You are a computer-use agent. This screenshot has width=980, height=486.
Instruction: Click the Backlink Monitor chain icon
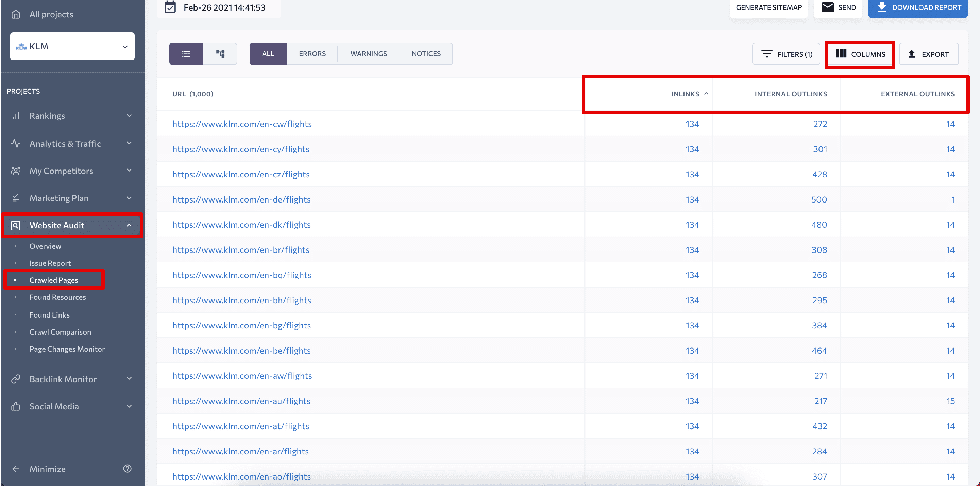coord(16,379)
